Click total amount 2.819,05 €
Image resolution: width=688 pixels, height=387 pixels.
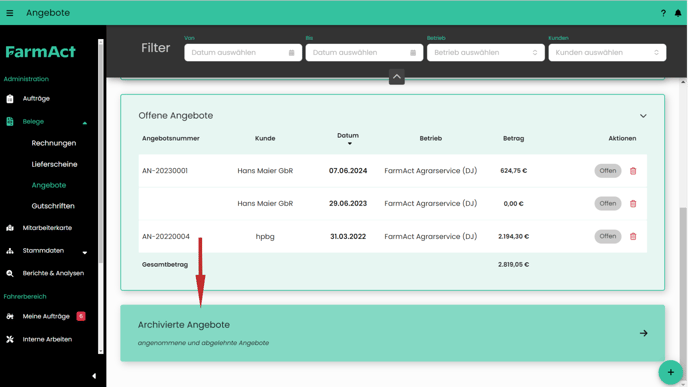coord(513,265)
